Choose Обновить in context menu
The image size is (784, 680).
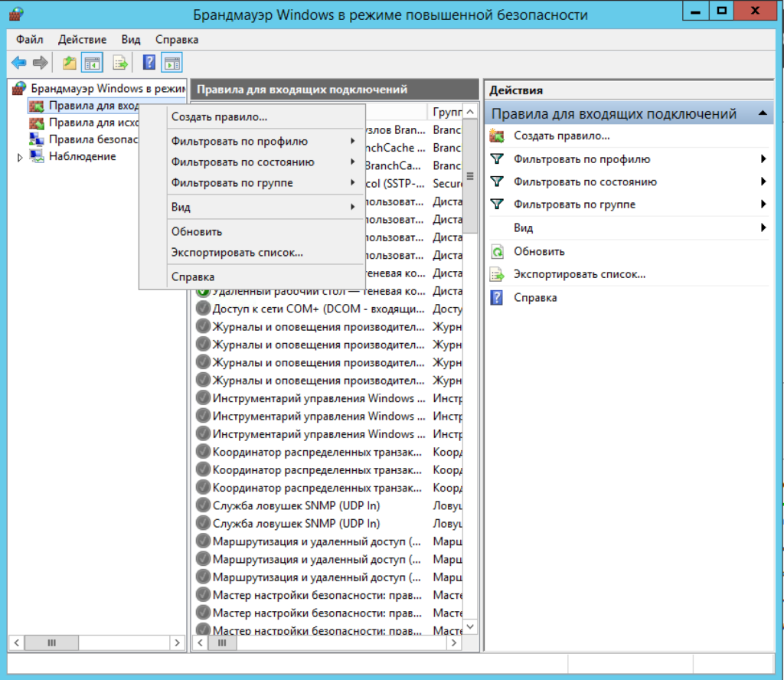coord(265,231)
